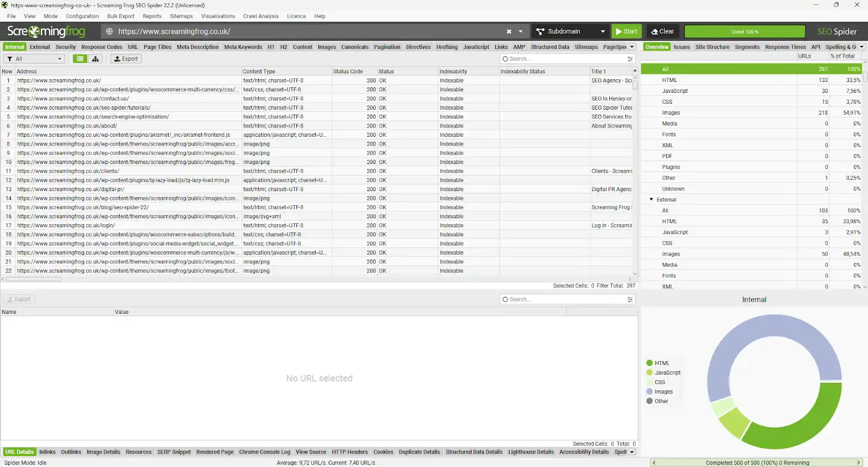Open the URL history dropdown arrow
868x467 pixels.
pos(521,31)
